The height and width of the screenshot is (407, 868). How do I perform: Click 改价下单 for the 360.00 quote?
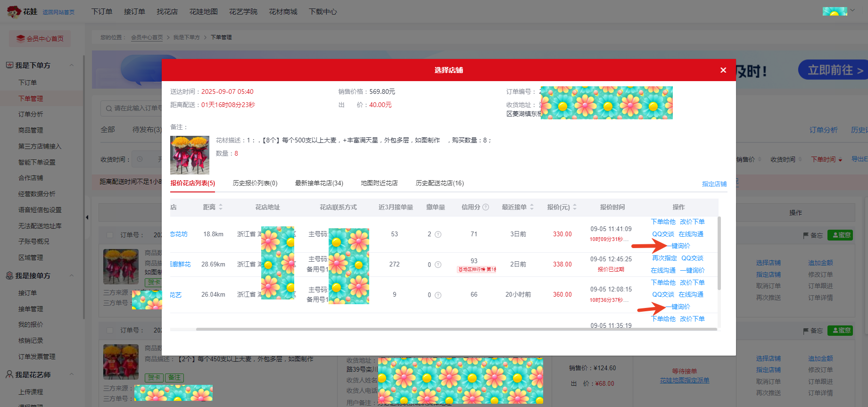tap(692, 282)
